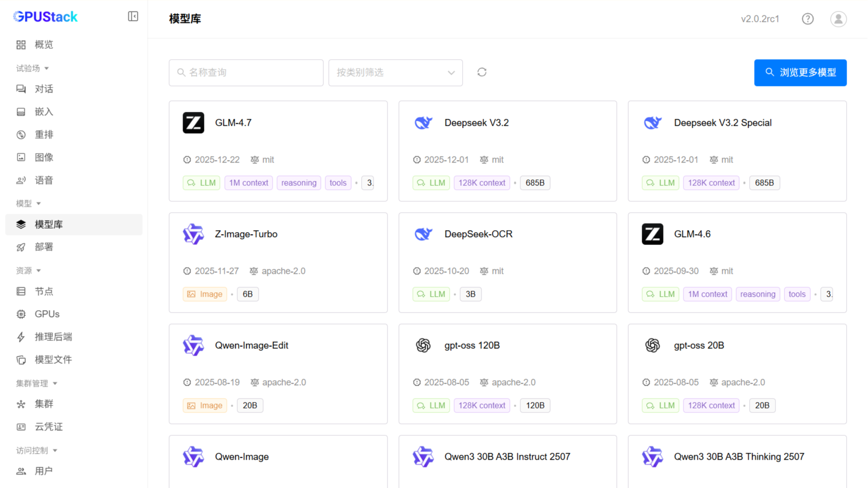Open the Z-Image-Turbo model title
Image resolution: width=868 pixels, height=488 pixels.
pos(246,234)
